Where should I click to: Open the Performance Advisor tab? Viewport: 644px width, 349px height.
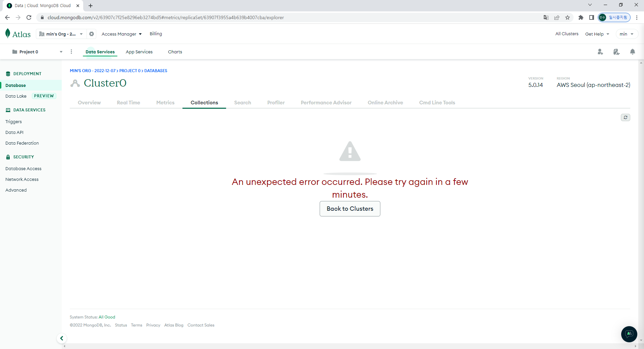tap(326, 103)
